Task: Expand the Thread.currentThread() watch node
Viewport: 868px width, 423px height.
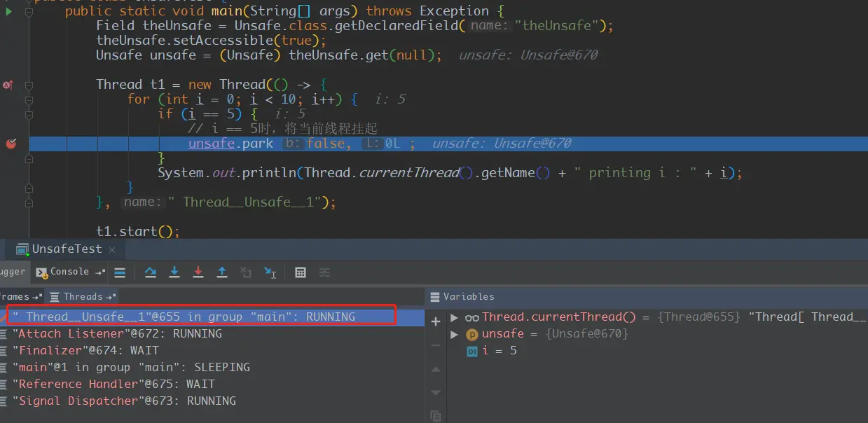Action: pos(455,317)
